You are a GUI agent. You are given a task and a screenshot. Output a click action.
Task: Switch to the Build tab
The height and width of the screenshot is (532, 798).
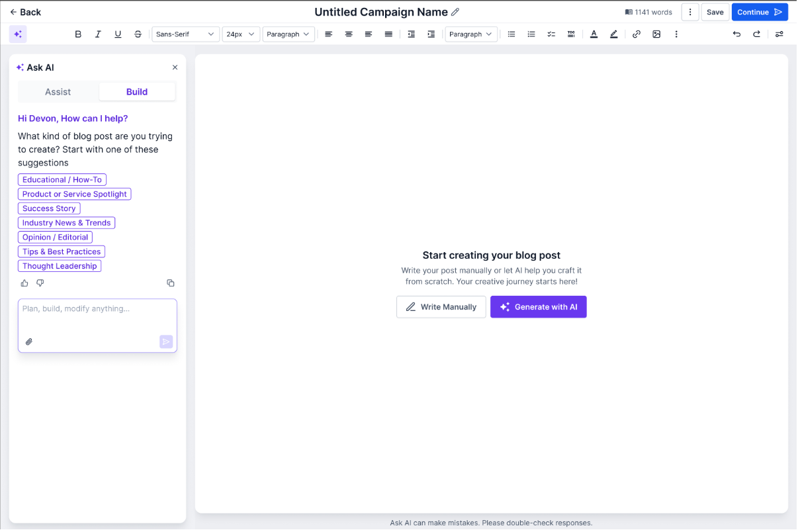coord(137,92)
